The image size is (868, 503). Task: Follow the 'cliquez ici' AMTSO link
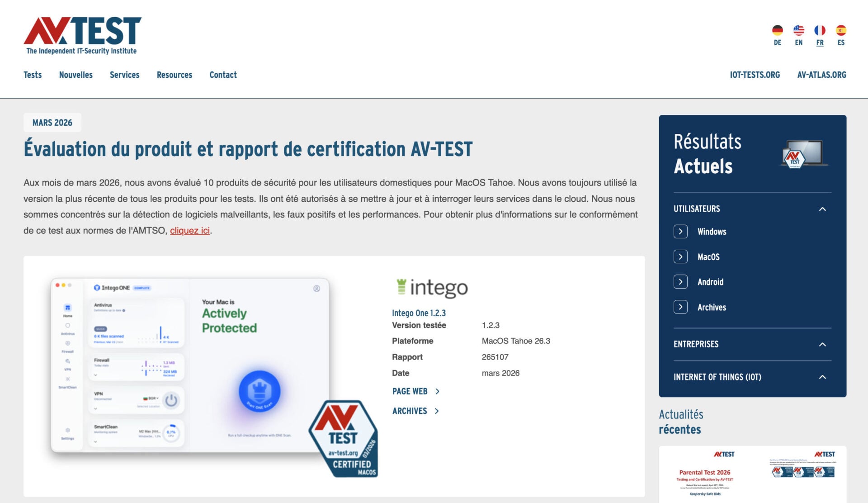pos(190,230)
